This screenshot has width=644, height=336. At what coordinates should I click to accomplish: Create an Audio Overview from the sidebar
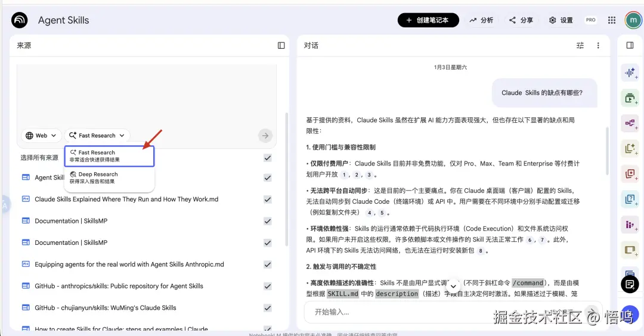(x=630, y=73)
